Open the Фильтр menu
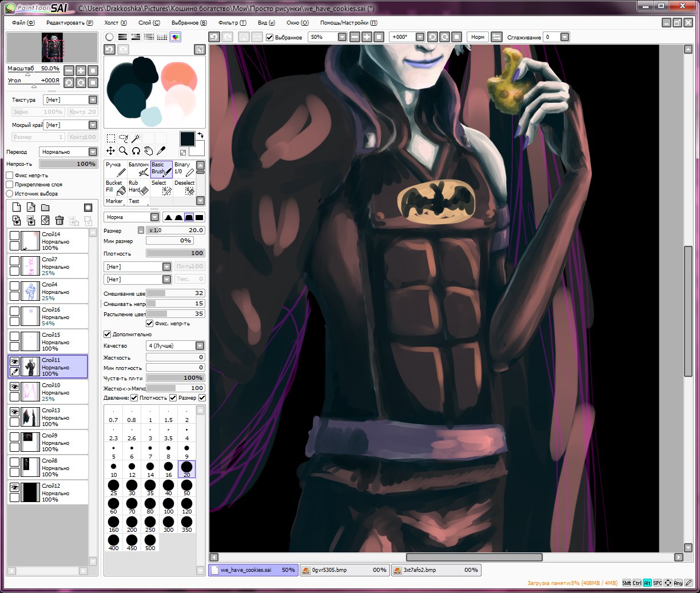This screenshot has height=593, width=700. tap(232, 23)
